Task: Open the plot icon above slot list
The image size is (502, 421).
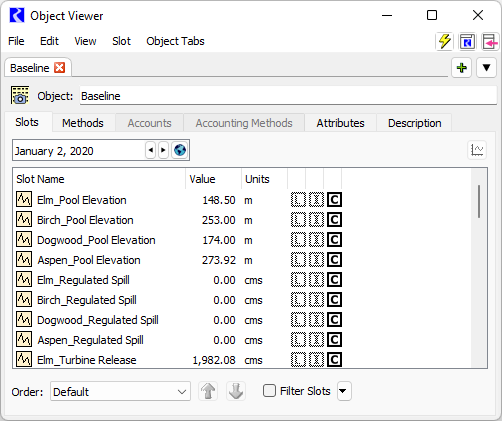Action: pos(477,150)
